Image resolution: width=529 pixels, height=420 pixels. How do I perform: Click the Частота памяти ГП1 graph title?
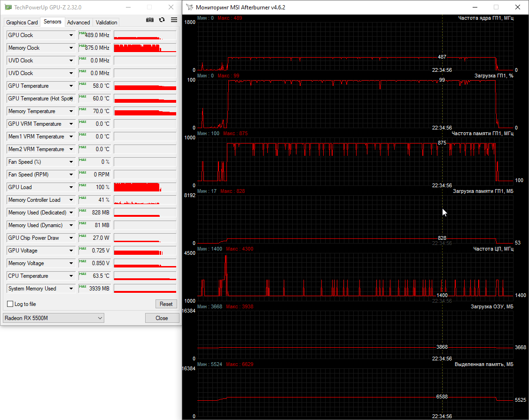click(482, 133)
